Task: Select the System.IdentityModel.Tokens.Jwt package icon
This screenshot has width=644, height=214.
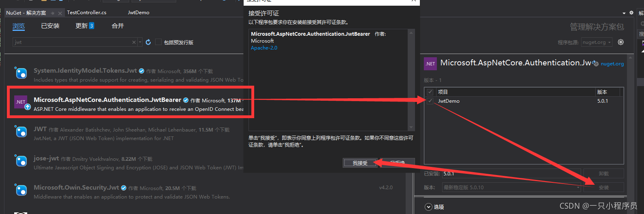Action: (x=21, y=73)
